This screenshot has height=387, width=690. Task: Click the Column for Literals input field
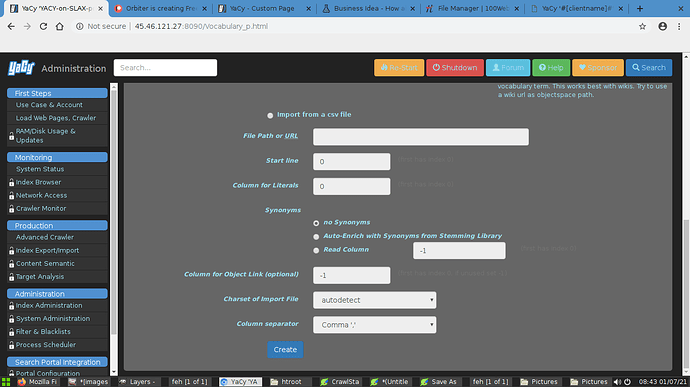coord(352,186)
